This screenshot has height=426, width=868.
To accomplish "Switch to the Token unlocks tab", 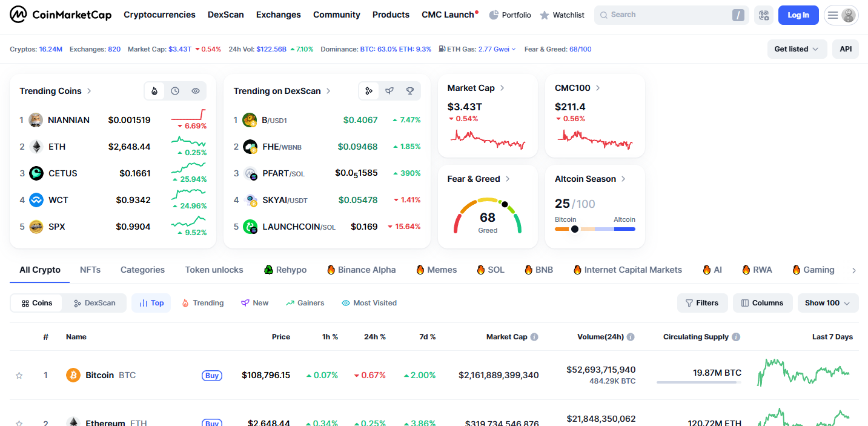I will coord(214,270).
